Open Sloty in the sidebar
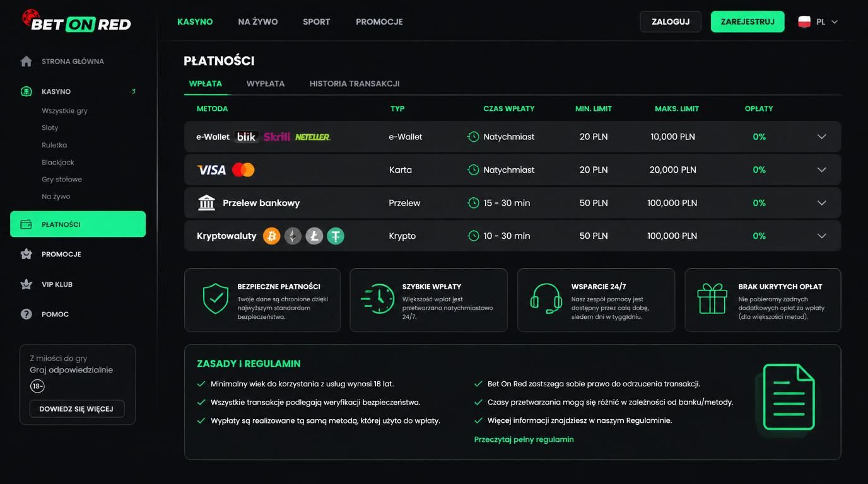 50,127
